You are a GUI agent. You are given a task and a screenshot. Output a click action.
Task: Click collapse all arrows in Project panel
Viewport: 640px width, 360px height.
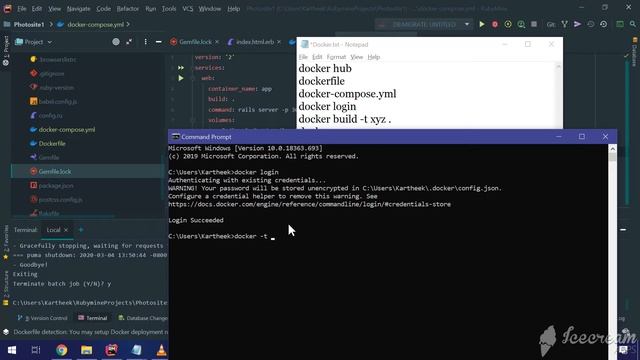(129, 42)
